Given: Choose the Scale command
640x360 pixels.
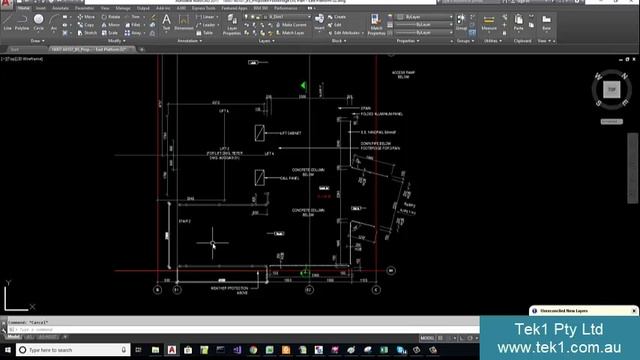Looking at the screenshot, I should point(110,33).
